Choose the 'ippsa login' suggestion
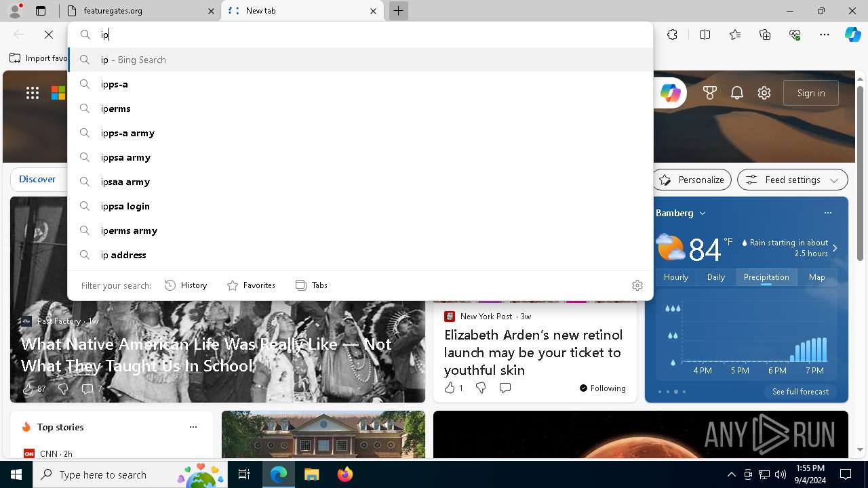The width and height of the screenshot is (868, 488). (360, 206)
